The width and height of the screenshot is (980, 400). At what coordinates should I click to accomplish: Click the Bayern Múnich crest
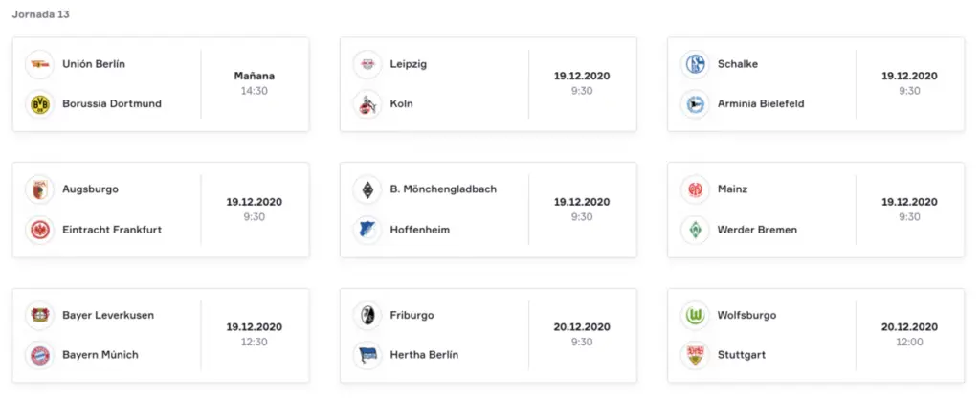[x=40, y=355]
